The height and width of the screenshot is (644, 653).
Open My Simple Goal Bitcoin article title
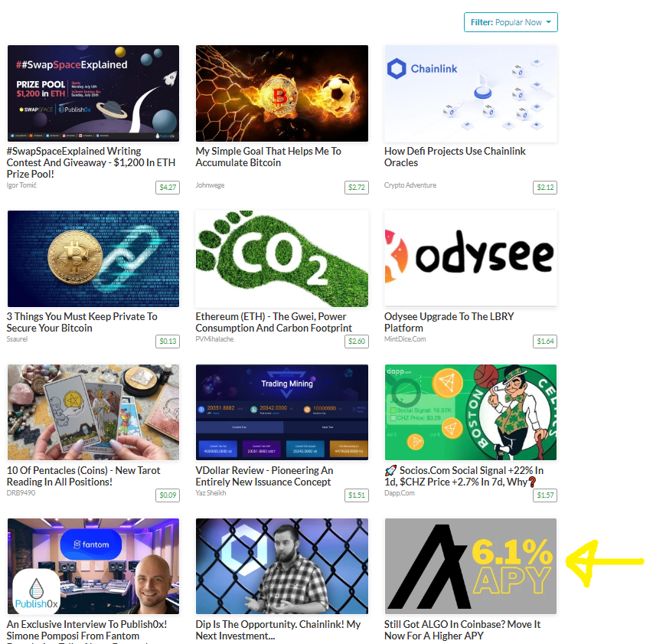[268, 157]
